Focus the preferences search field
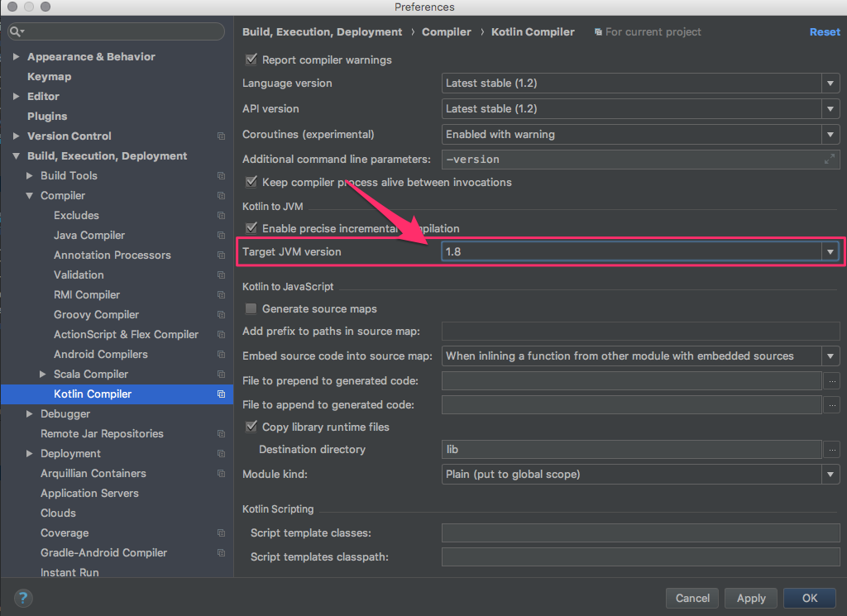 pos(116,31)
